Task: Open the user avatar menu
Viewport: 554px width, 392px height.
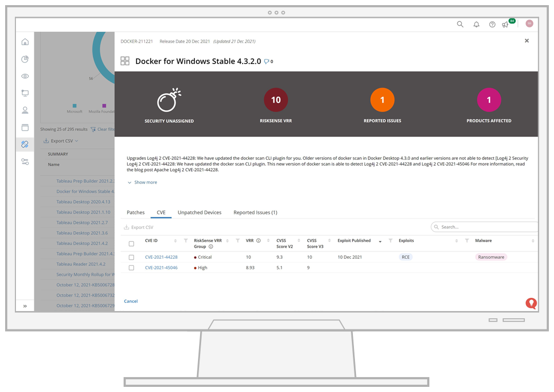Action: point(529,23)
